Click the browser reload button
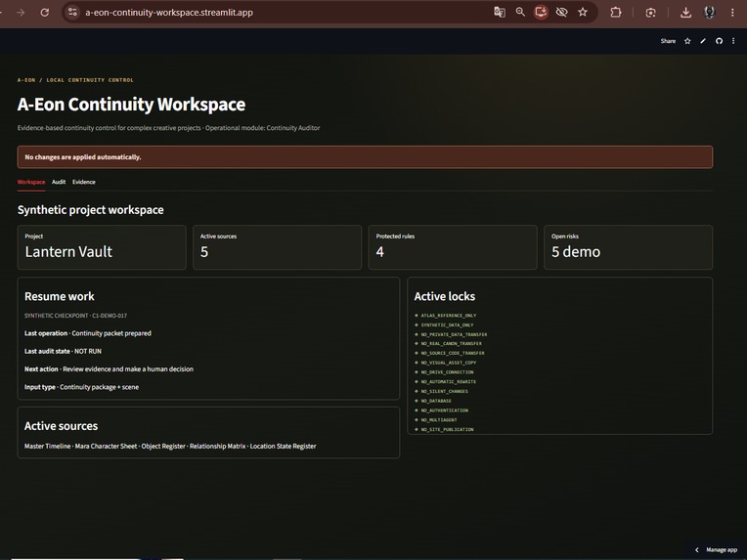Screen dimensions: 747x560 (44, 13)
